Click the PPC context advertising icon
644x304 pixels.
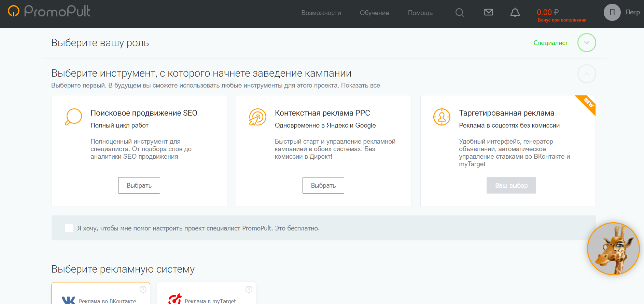257,117
